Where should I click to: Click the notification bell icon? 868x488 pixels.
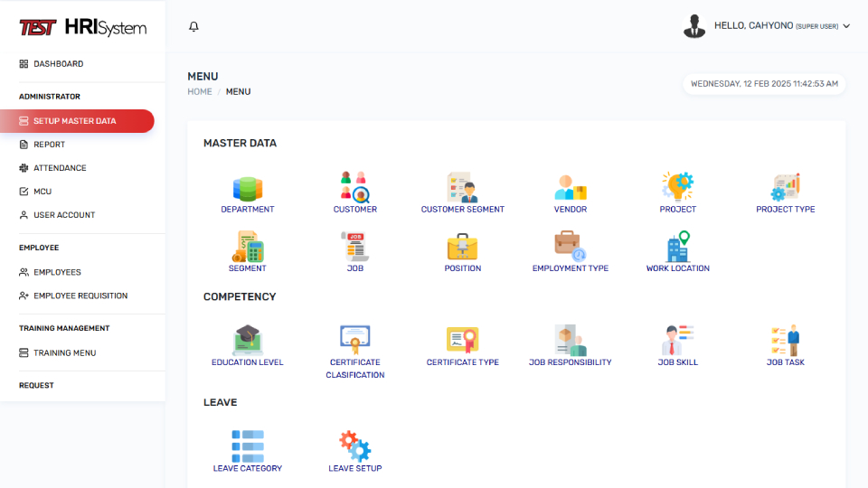[193, 27]
